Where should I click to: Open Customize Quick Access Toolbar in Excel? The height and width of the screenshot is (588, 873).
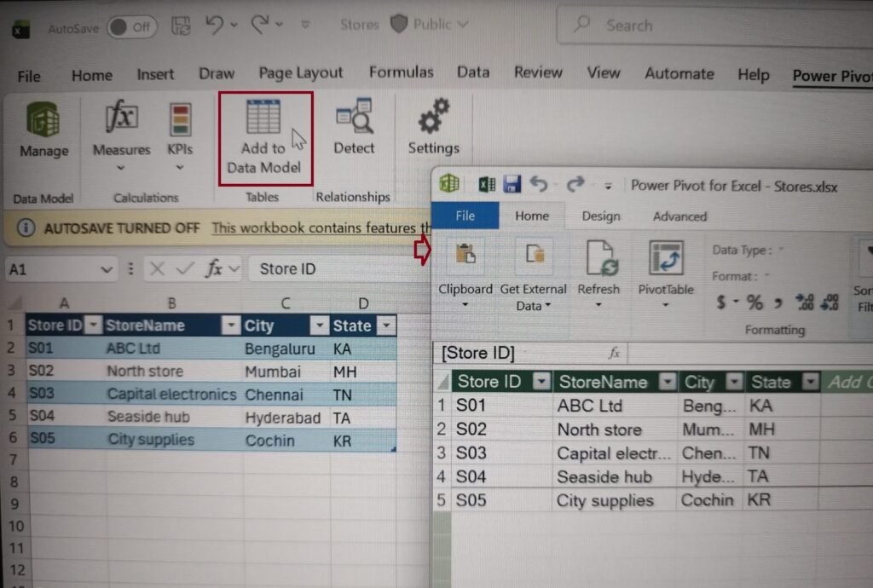click(305, 25)
